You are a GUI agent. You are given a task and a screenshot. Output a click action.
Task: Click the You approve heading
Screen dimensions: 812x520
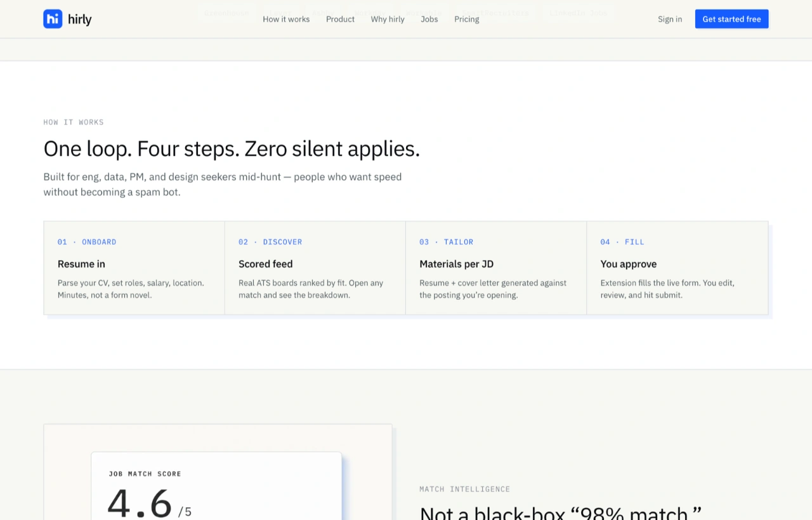coord(629,264)
